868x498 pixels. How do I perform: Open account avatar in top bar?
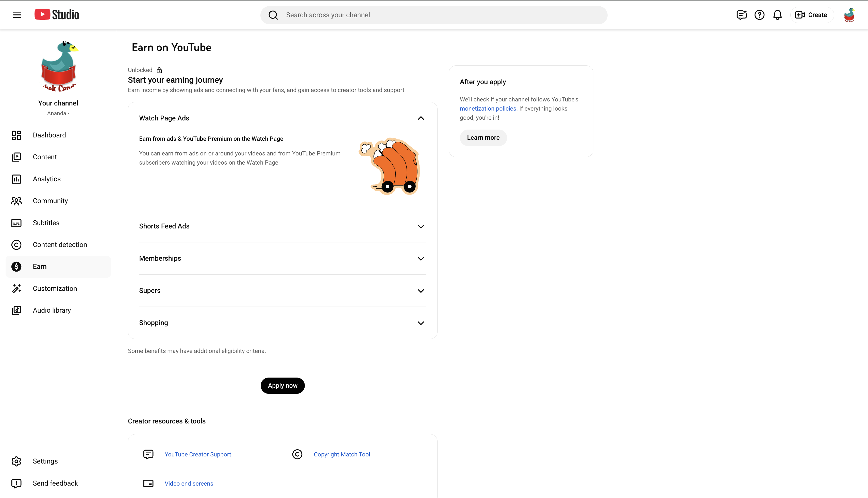coord(849,15)
